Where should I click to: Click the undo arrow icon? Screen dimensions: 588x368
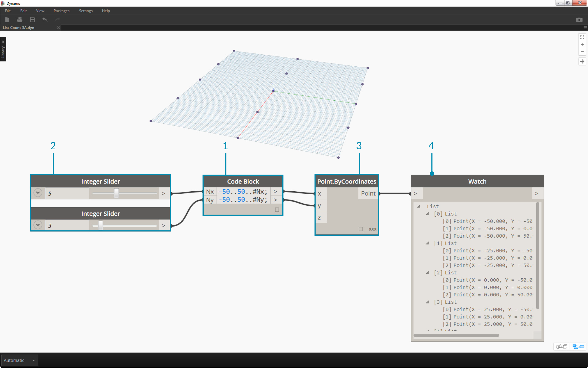45,20
